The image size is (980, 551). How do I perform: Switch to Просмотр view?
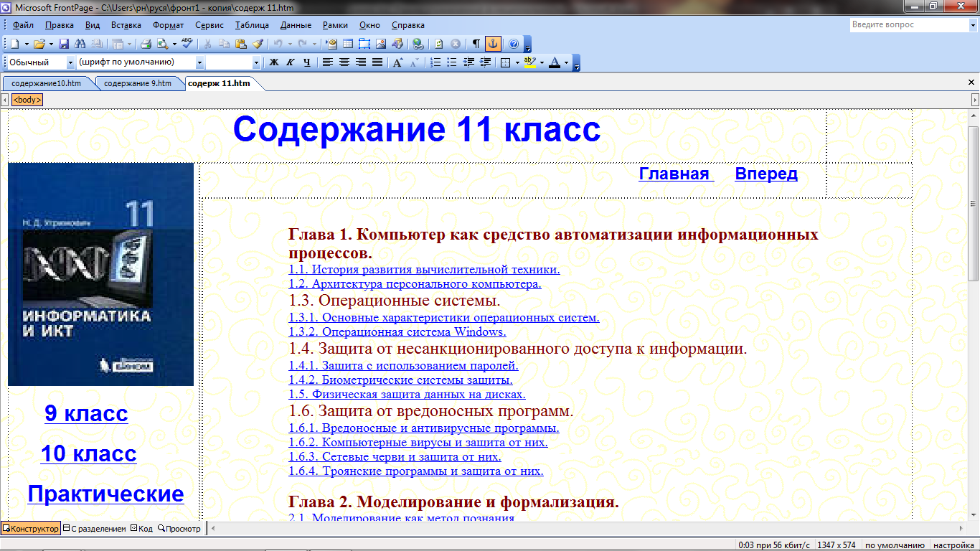coord(179,529)
